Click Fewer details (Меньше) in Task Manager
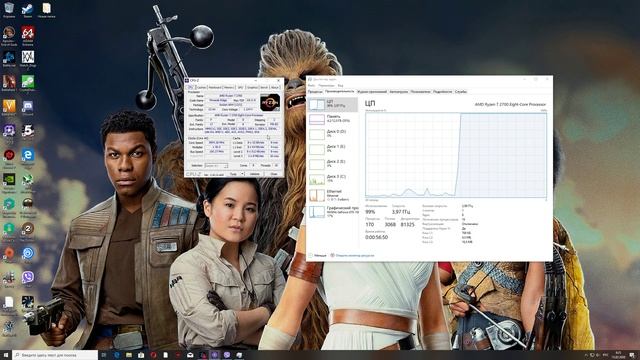The width and height of the screenshot is (640, 360). [x=318, y=256]
